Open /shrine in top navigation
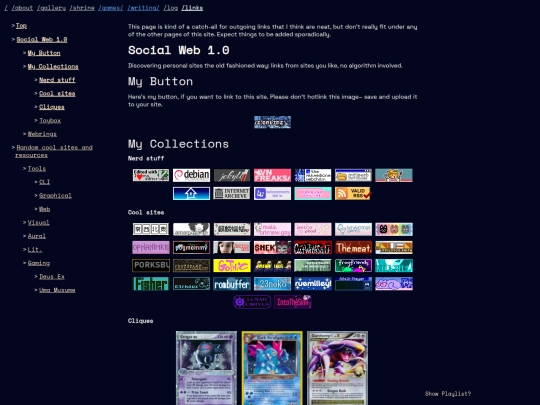The height and width of the screenshot is (405, 540). point(82,8)
